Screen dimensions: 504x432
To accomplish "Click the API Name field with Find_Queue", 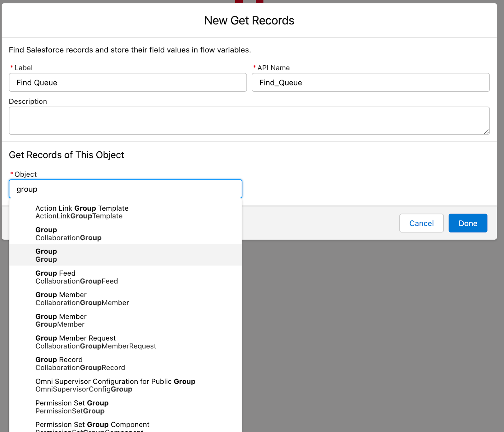I will 370,83.
